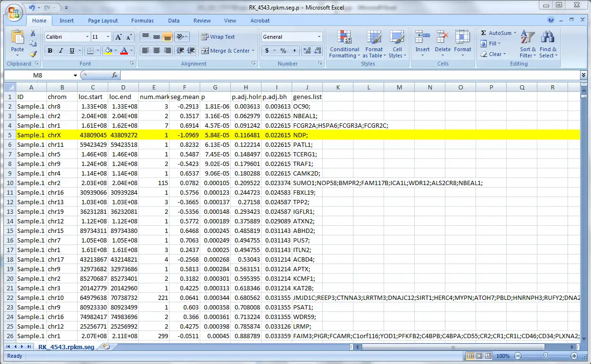Click Merge & Center button
591x364 pixels.
226,51
